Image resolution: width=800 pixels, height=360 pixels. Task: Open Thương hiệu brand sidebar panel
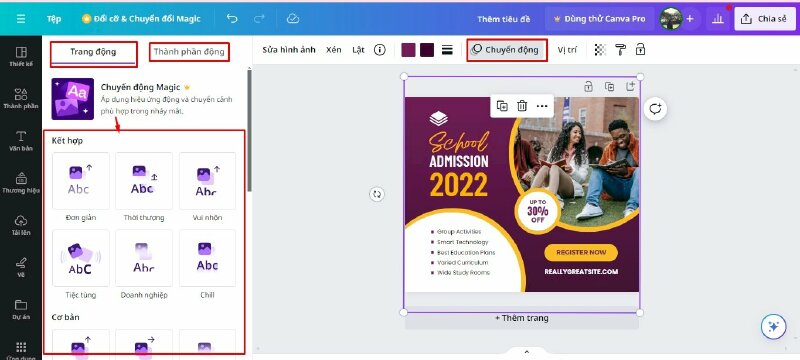point(21,183)
